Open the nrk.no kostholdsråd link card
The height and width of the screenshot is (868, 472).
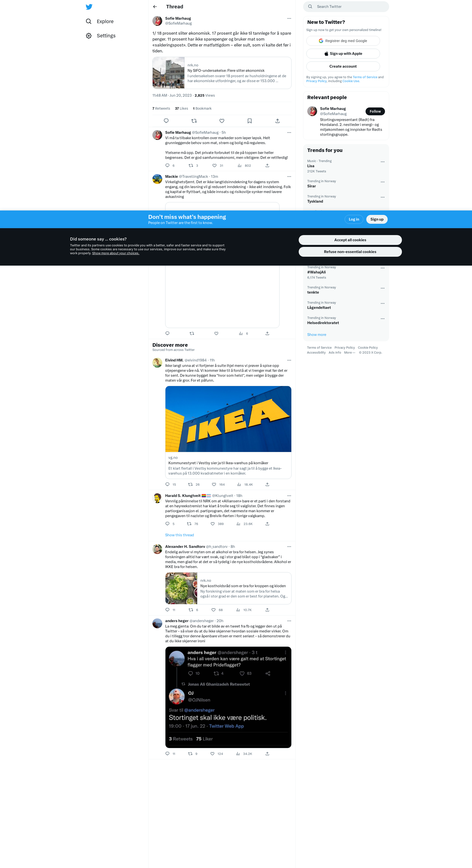[228, 588]
